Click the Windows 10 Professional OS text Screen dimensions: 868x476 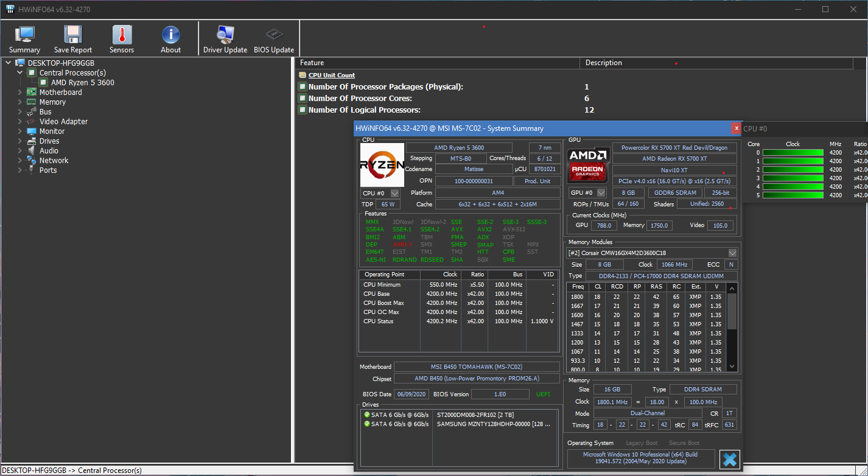tap(640, 458)
